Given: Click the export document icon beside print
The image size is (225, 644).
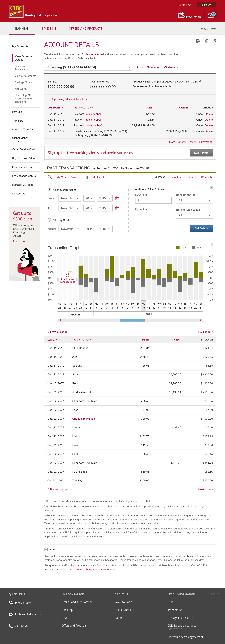Looking at the screenshot, I should 206,41.
